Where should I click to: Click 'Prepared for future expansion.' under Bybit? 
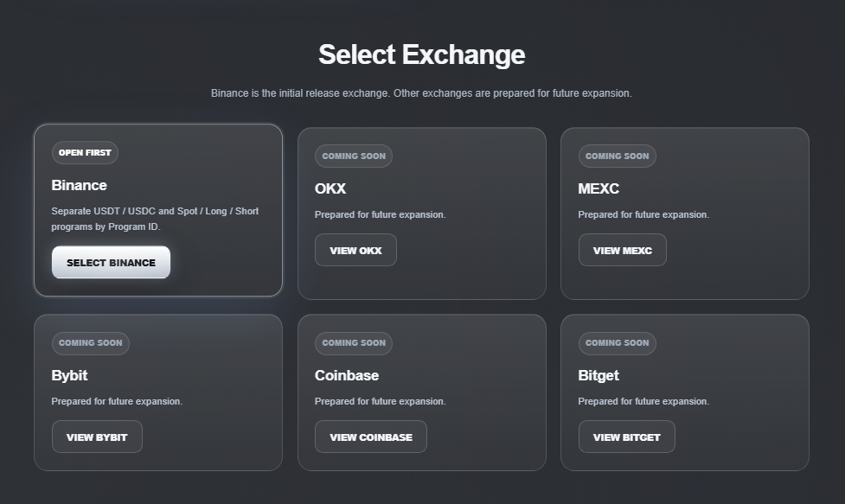(x=117, y=401)
